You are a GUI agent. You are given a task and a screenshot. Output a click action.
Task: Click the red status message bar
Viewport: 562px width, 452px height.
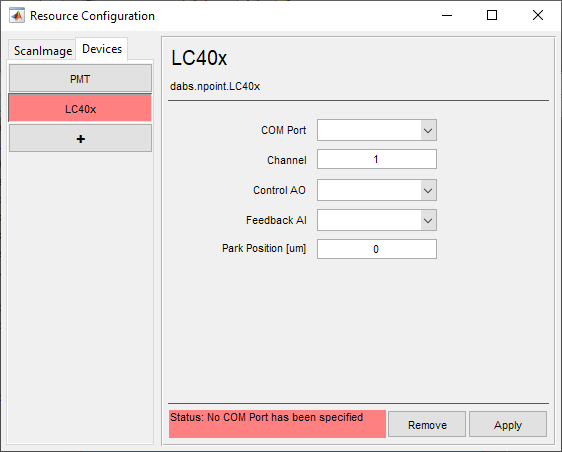click(x=277, y=424)
